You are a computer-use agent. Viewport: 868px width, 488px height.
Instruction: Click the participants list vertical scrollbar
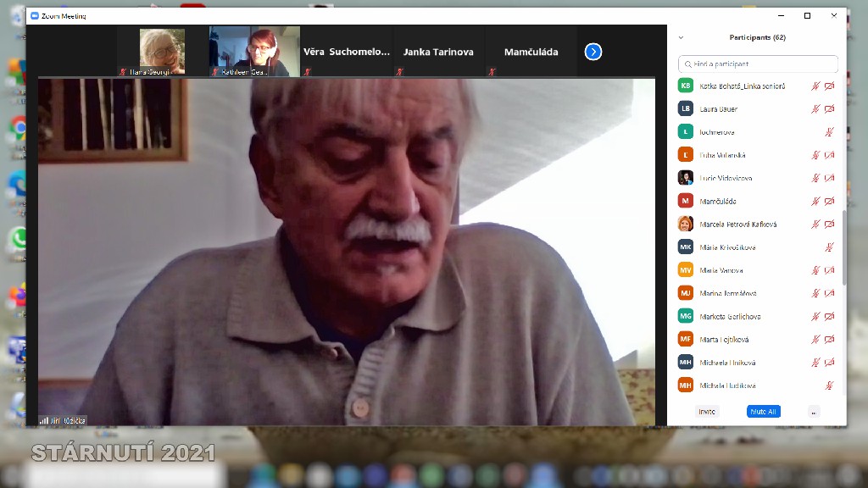coord(843,246)
